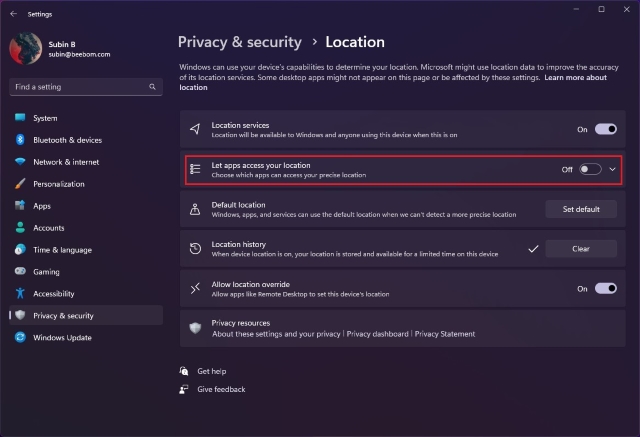Image resolution: width=640 pixels, height=437 pixels.
Task: Turn off Location services toggle
Action: (x=605, y=129)
